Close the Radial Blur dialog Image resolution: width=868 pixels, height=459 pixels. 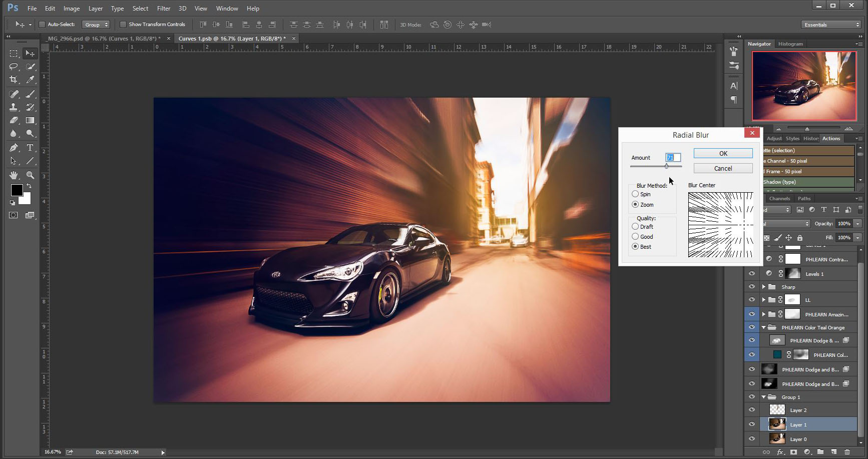(752, 133)
